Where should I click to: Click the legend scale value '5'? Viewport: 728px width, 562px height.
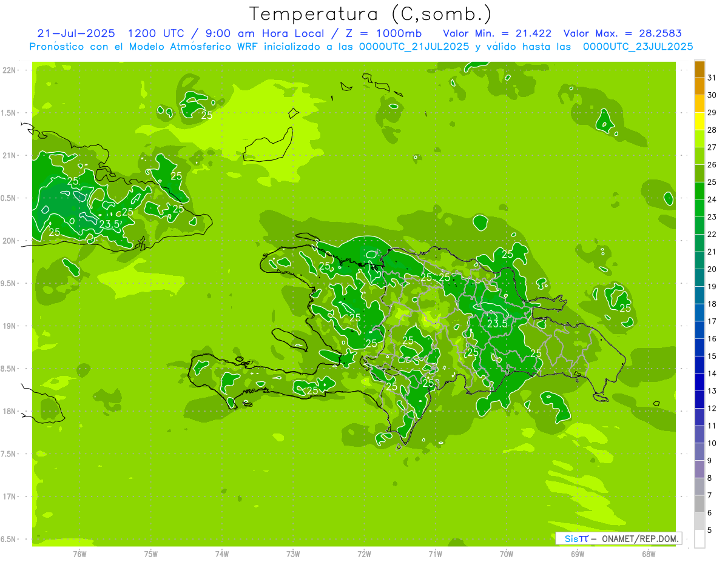(710, 530)
